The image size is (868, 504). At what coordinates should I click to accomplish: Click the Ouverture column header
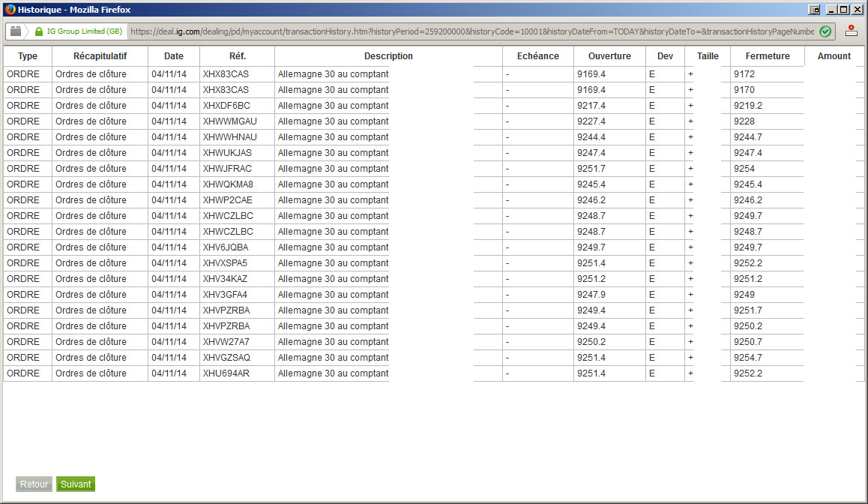coord(609,56)
